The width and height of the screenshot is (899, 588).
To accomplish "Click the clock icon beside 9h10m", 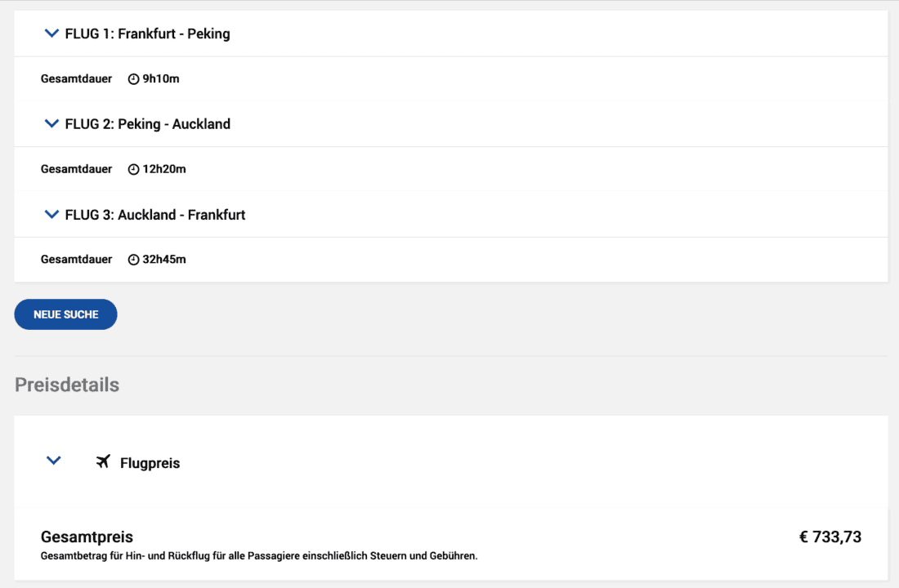I will point(134,79).
